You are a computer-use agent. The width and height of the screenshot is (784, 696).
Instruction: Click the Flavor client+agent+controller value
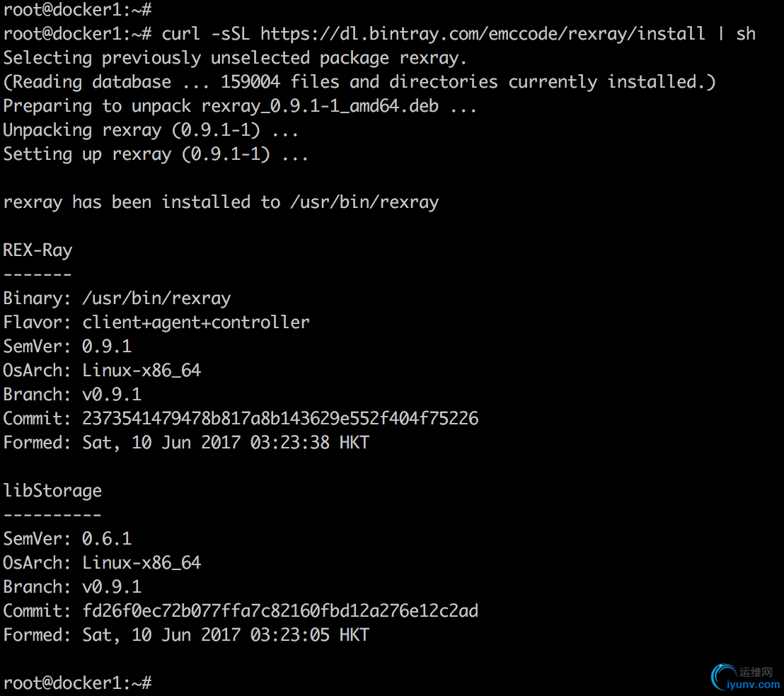[196, 323]
